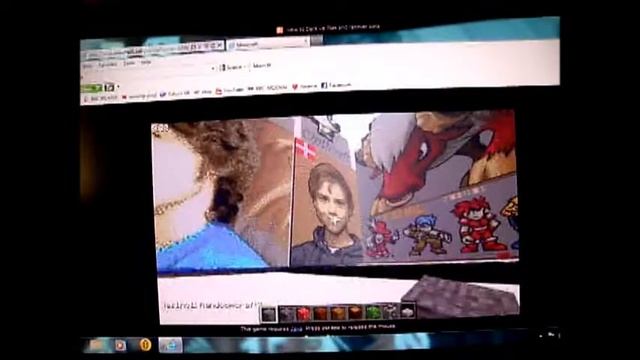The height and width of the screenshot is (360, 640).
Task: Click the green toolbar button
Action: pyautogui.click(x=91, y=88)
